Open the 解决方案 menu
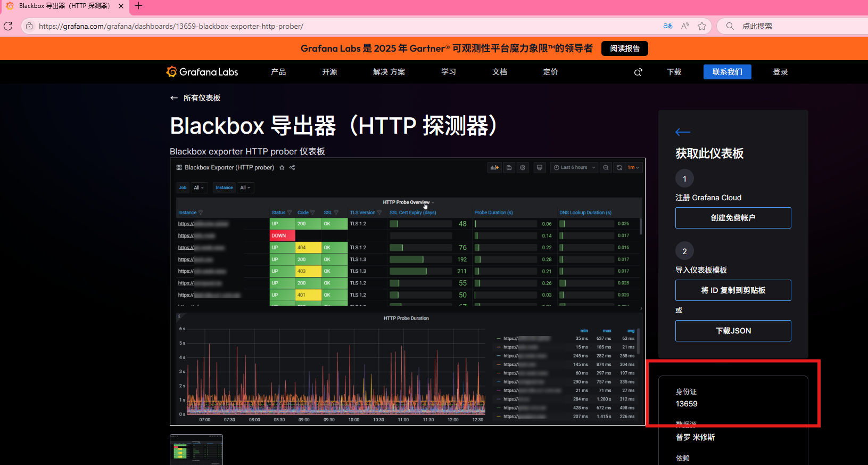Image resolution: width=868 pixels, height=465 pixels. [x=389, y=72]
